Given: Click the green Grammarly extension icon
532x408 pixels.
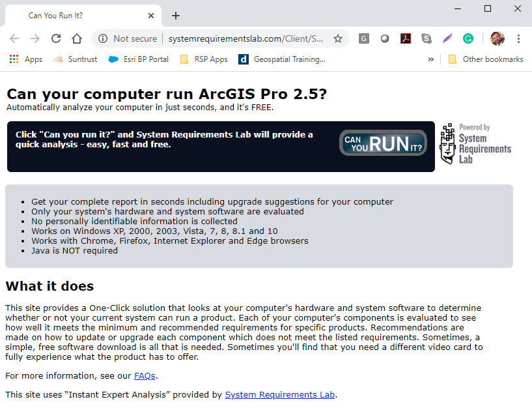Looking at the screenshot, I should pos(468,38).
